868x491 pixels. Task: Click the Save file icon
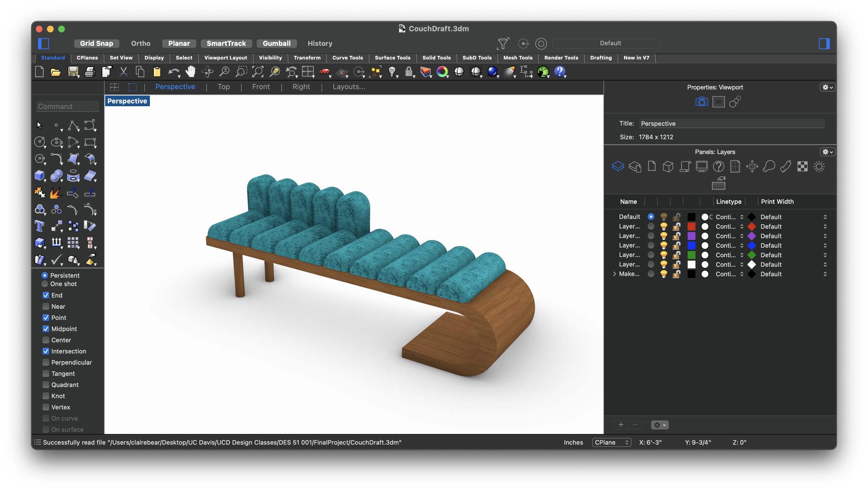73,72
